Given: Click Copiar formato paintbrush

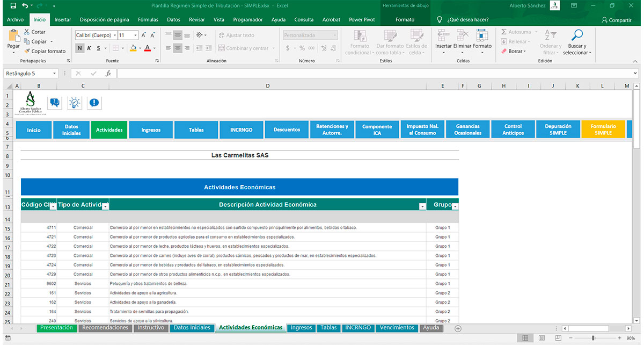Looking at the screenshot, I should pyautogui.click(x=27, y=51).
